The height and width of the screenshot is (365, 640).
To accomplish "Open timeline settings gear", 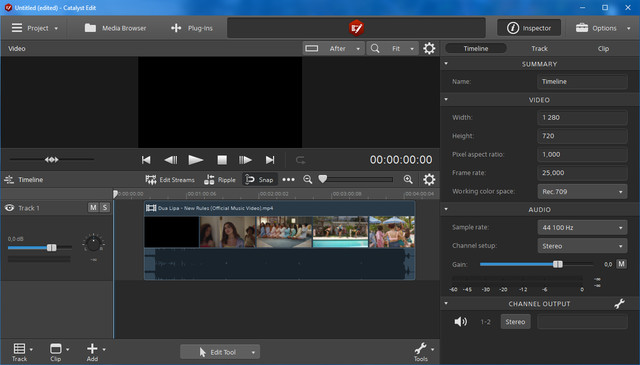I will tap(429, 180).
